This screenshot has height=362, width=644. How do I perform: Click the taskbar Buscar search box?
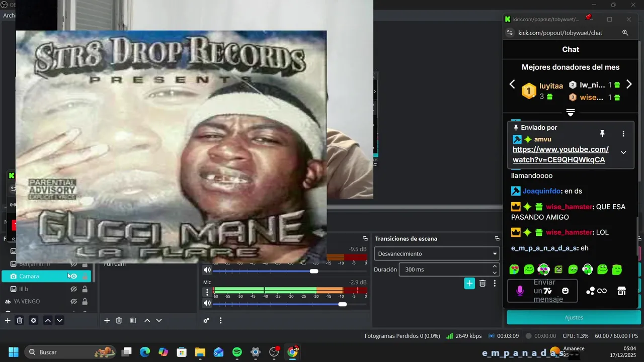pos(70,352)
